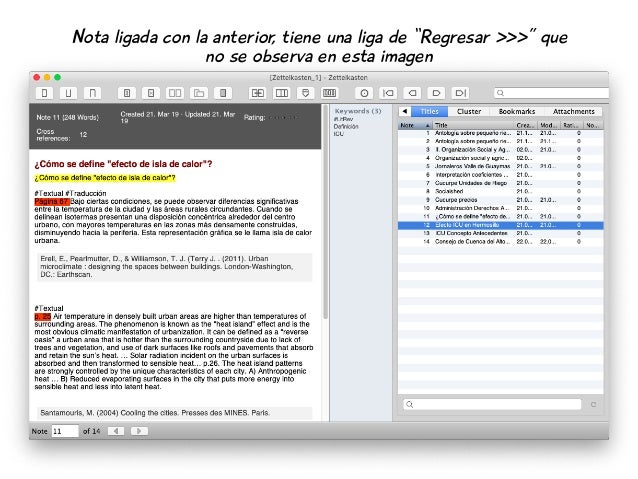Click the Mod... column header
The image size is (638, 479).
pos(549,125)
